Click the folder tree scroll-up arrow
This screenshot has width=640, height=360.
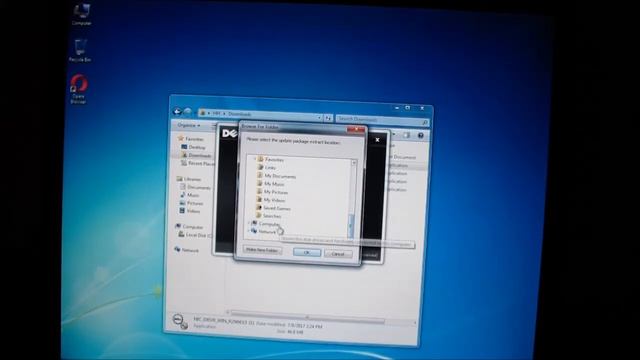pos(354,163)
